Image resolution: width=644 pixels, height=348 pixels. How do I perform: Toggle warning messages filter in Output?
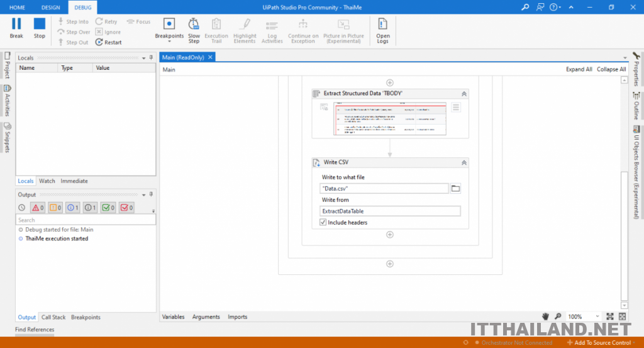tap(55, 208)
